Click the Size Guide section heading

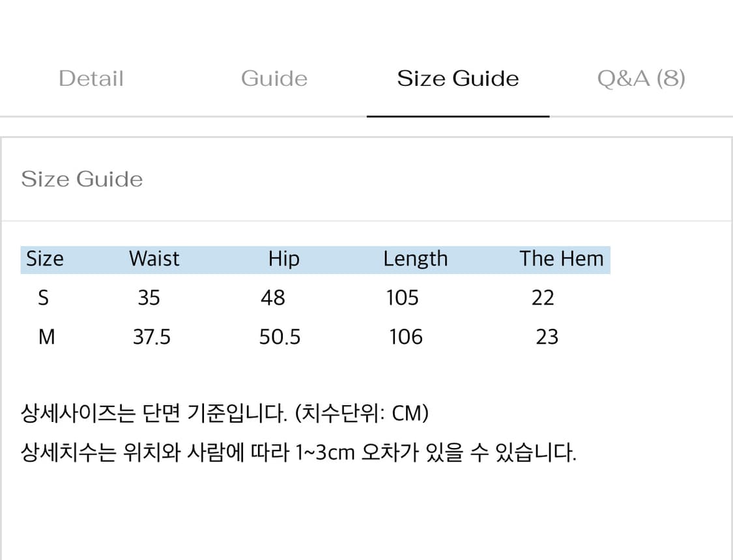tap(82, 178)
